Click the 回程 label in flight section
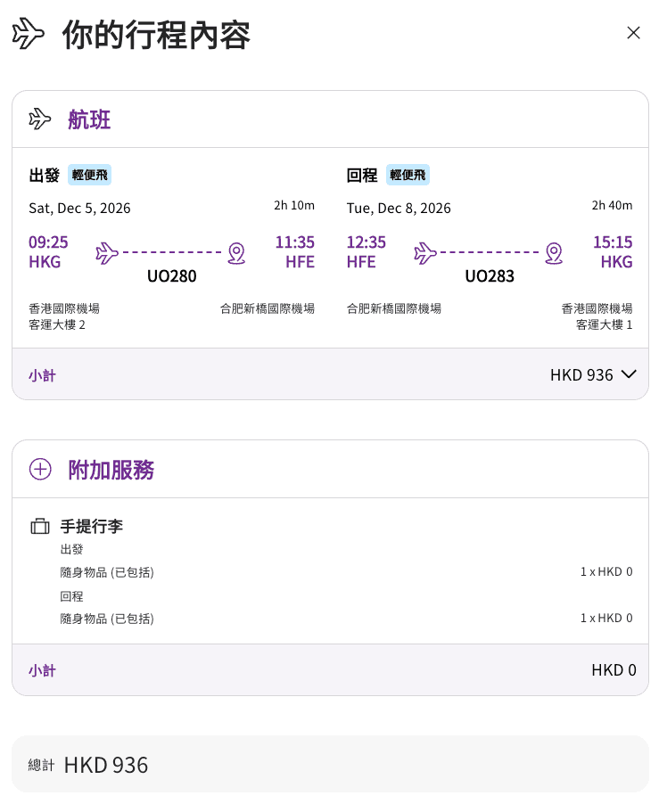 coord(362,176)
